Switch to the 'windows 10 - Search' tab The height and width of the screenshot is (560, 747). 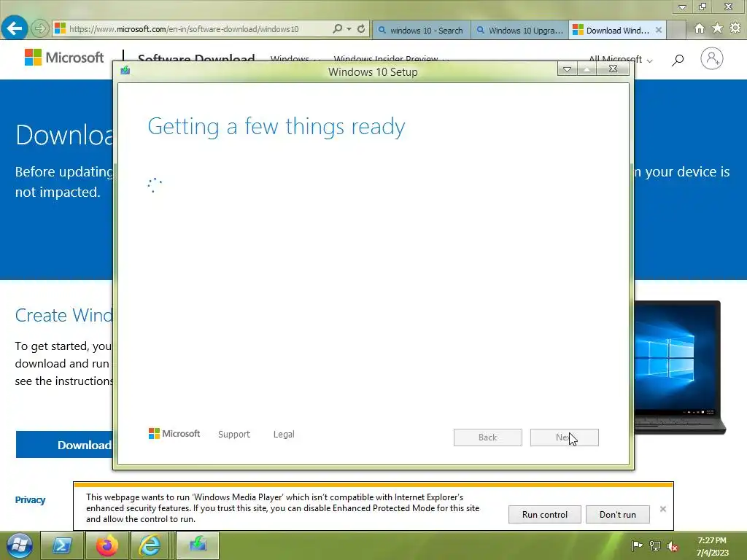click(421, 30)
